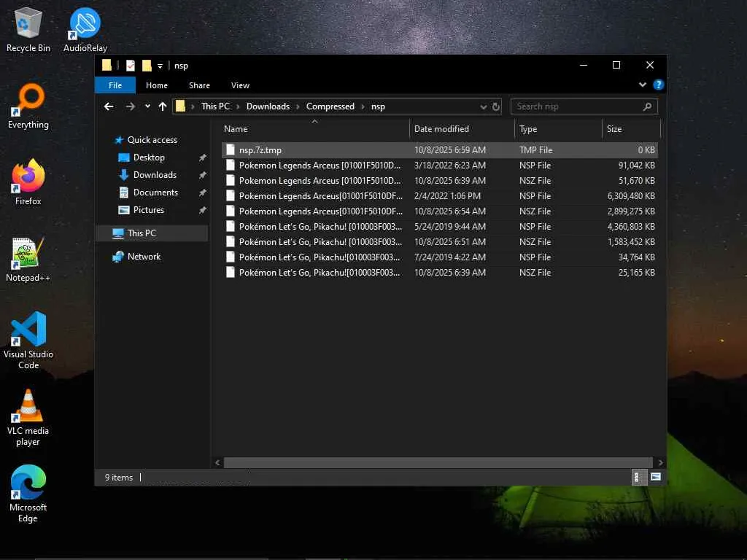This screenshot has height=560, width=747.
Task: Refresh the nsp folder view
Action: click(496, 106)
